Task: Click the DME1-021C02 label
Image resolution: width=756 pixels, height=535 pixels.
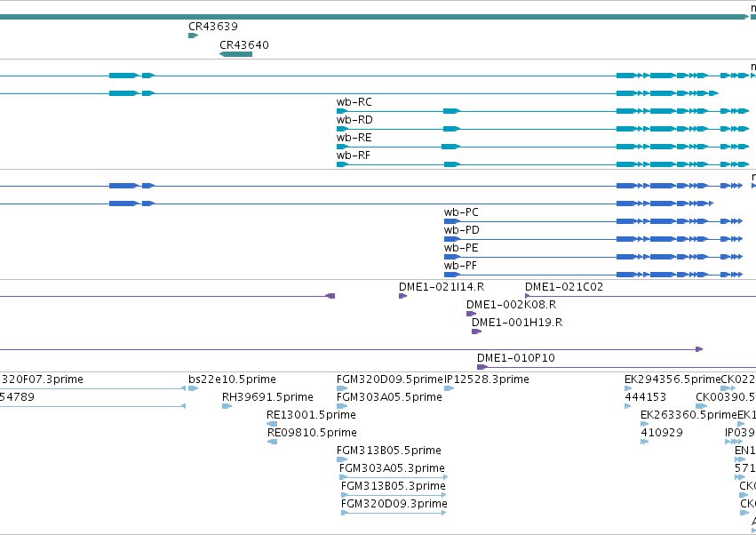Action: (x=563, y=286)
